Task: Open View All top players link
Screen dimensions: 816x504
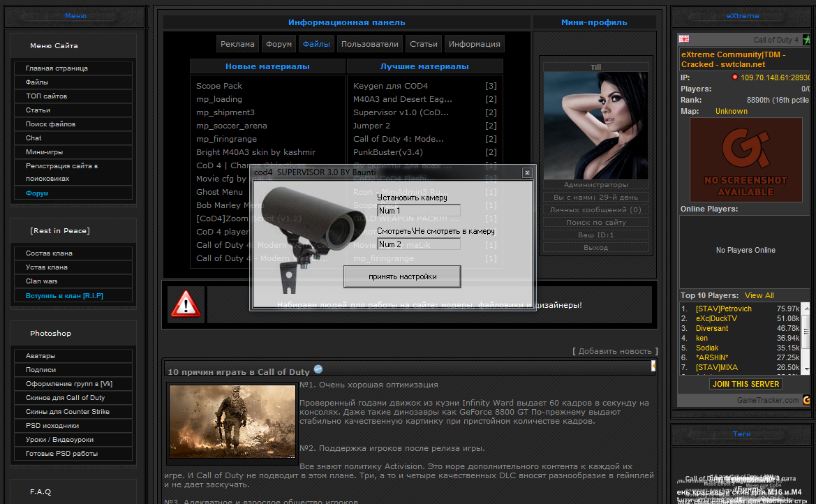Action: point(759,295)
